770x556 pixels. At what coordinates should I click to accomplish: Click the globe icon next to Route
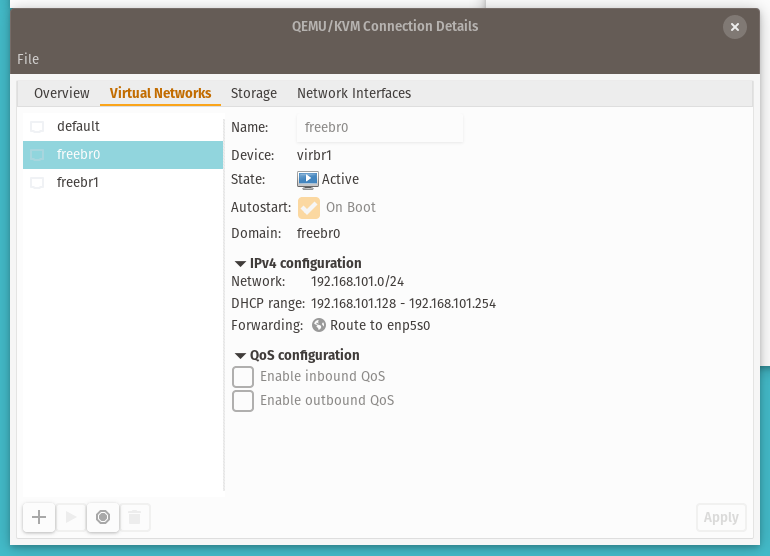click(x=319, y=325)
